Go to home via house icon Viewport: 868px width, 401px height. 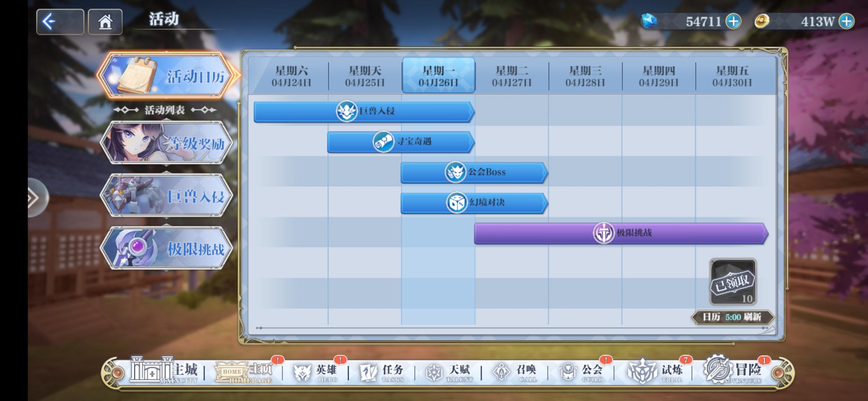105,22
